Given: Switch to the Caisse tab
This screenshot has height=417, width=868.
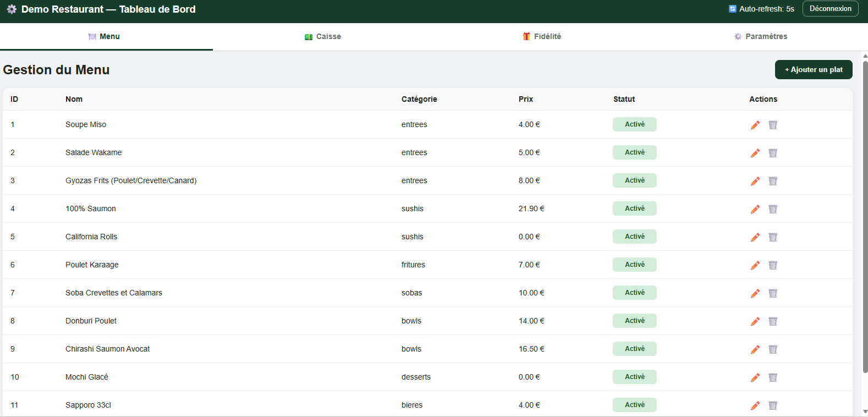Looking at the screenshot, I should click(x=323, y=37).
